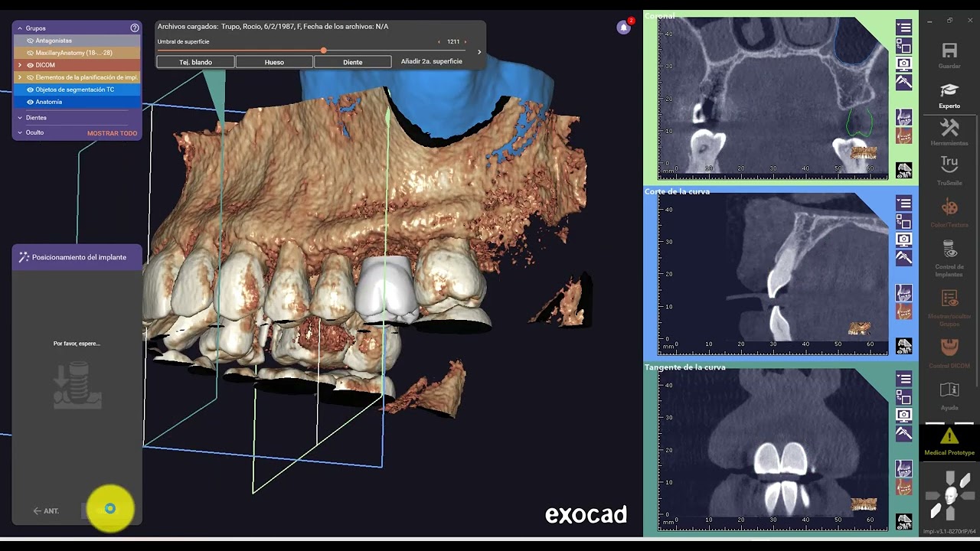Expand Elementos de la planificación row
The image size is (980, 551).
point(20,77)
